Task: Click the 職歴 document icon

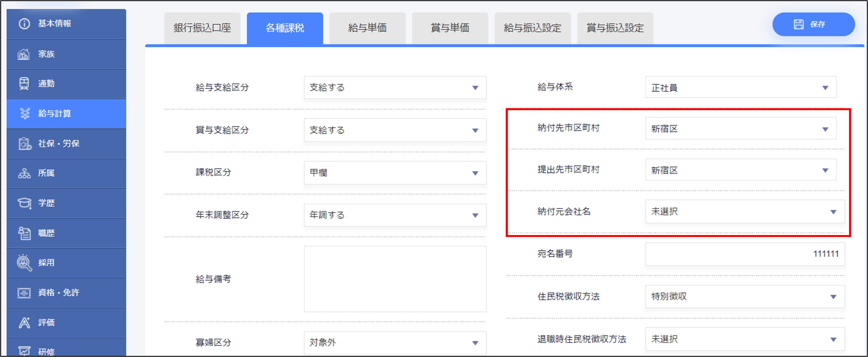Action: point(24,233)
